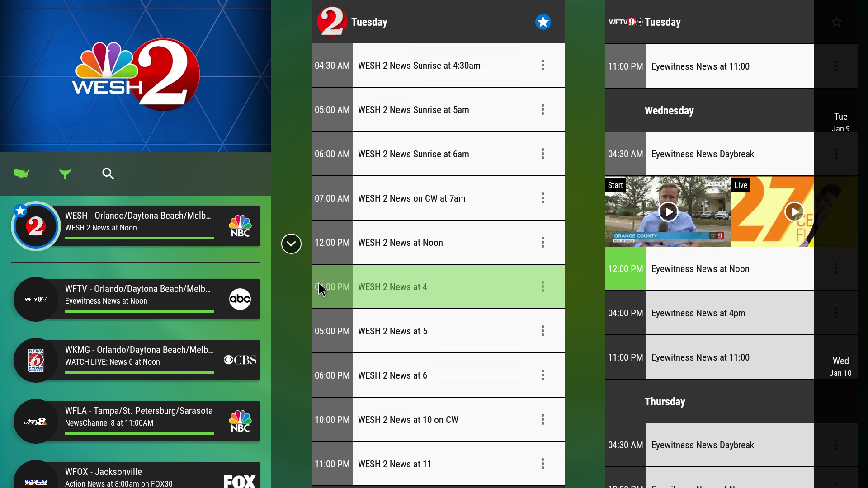Viewport: 868px width, 488px height.
Task: Click the collapse chevron below WESH 2 logo
Action: click(x=292, y=244)
